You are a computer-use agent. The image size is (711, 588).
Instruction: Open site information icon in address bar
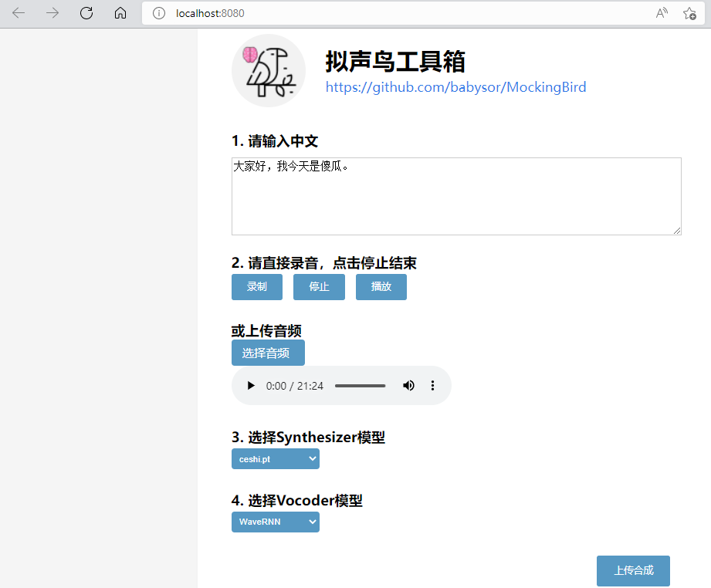point(159,13)
